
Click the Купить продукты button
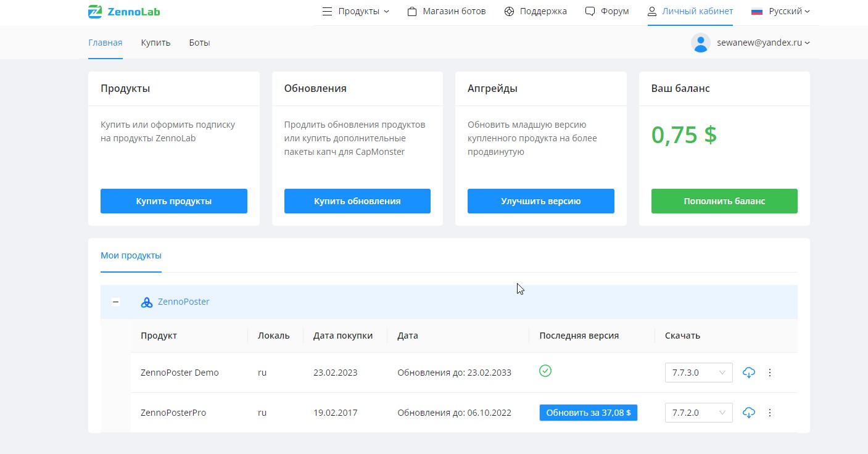(x=174, y=201)
